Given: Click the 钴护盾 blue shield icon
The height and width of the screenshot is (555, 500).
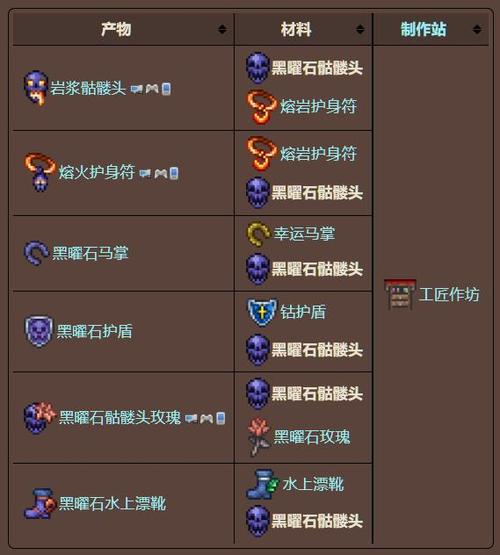Looking at the screenshot, I should pos(262,312).
